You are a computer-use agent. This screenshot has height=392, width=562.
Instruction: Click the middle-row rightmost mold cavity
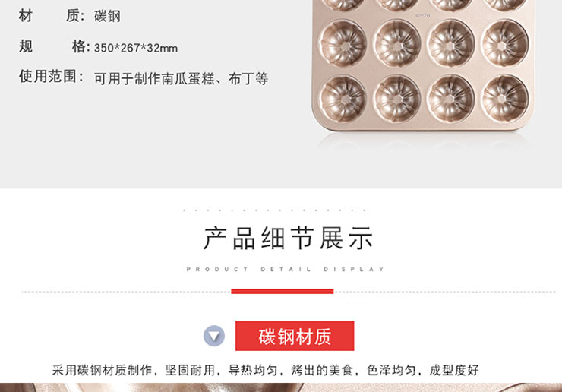tap(504, 44)
